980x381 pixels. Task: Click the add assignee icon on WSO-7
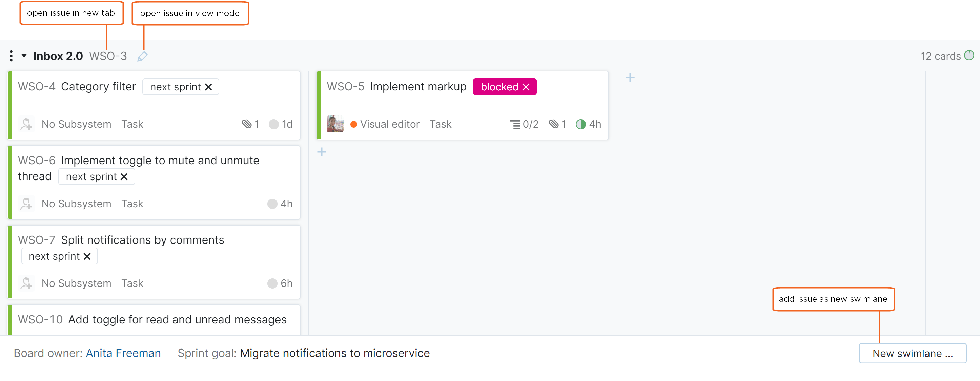26,283
